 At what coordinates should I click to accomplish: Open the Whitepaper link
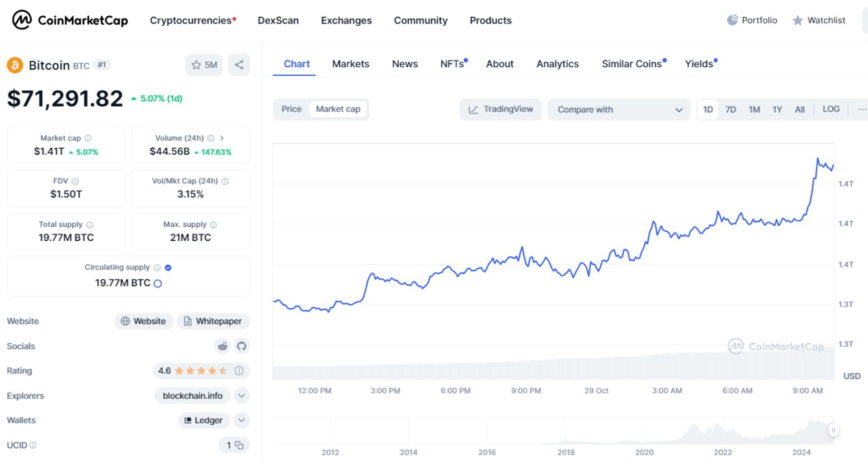213,321
